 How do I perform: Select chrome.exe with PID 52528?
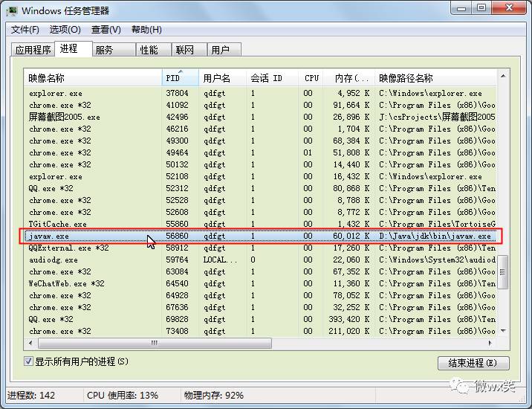pyautogui.click(x=260, y=200)
